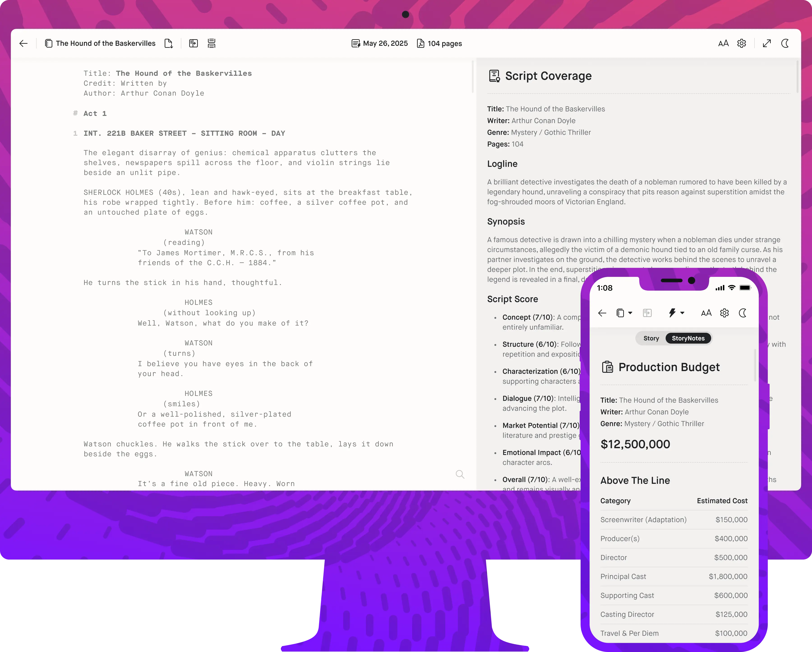
Task: Select the StoryNotes tab on phone
Action: click(x=688, y=338)
